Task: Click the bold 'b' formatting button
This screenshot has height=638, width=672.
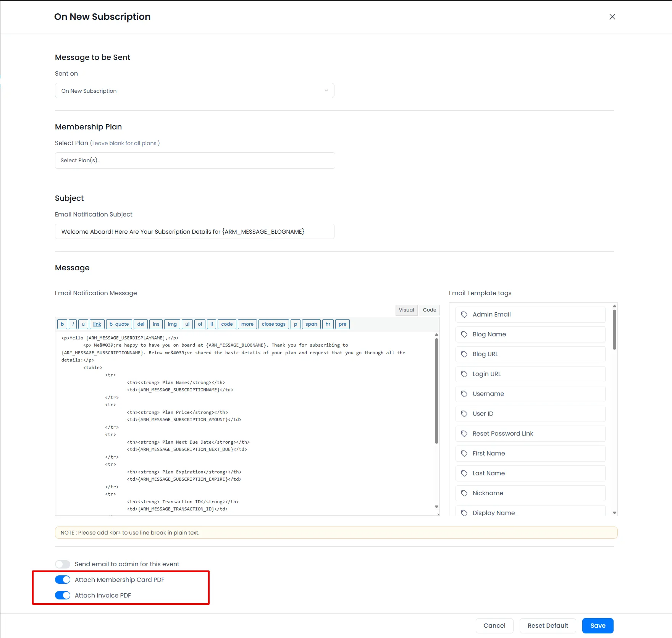Action: [62, 324]
